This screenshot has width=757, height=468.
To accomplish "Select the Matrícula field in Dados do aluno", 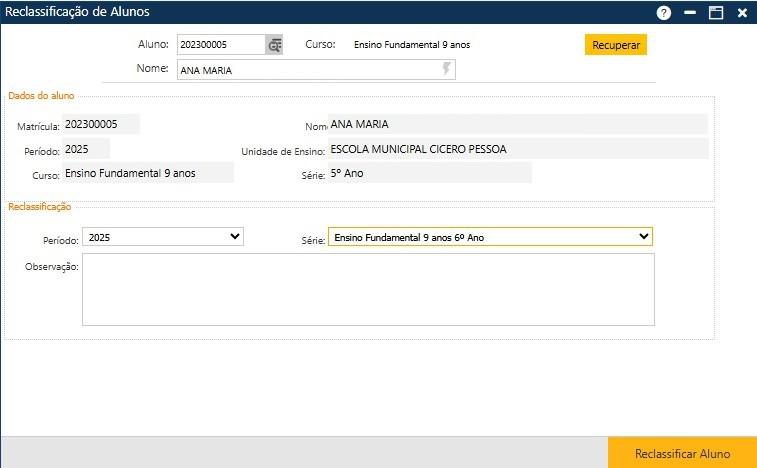I will pos(100,125).
